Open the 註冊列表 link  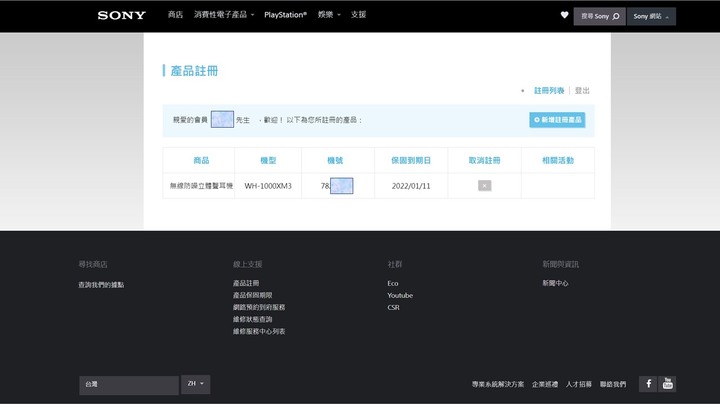coord(549,90)
